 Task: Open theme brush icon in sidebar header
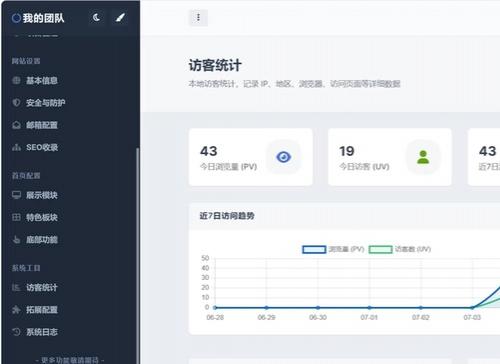tap(120, 17)
